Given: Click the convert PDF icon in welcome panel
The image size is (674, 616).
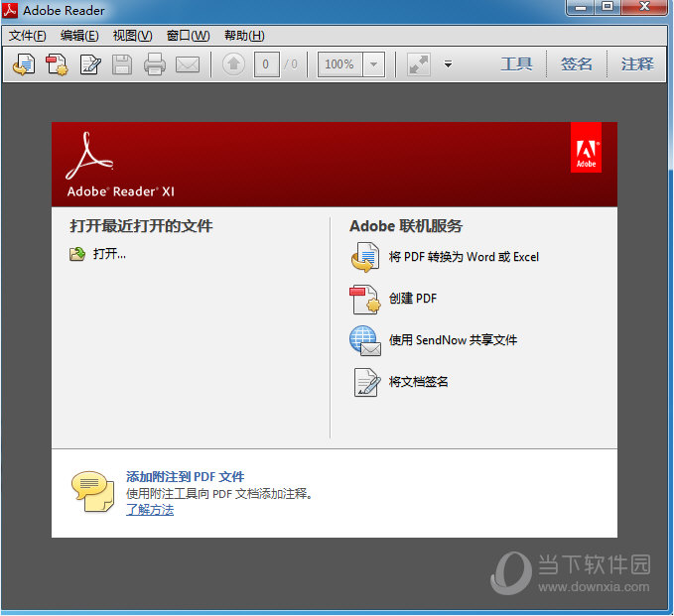Looking at the screenshot, I should pyautogui.click(x=365, y=257).
